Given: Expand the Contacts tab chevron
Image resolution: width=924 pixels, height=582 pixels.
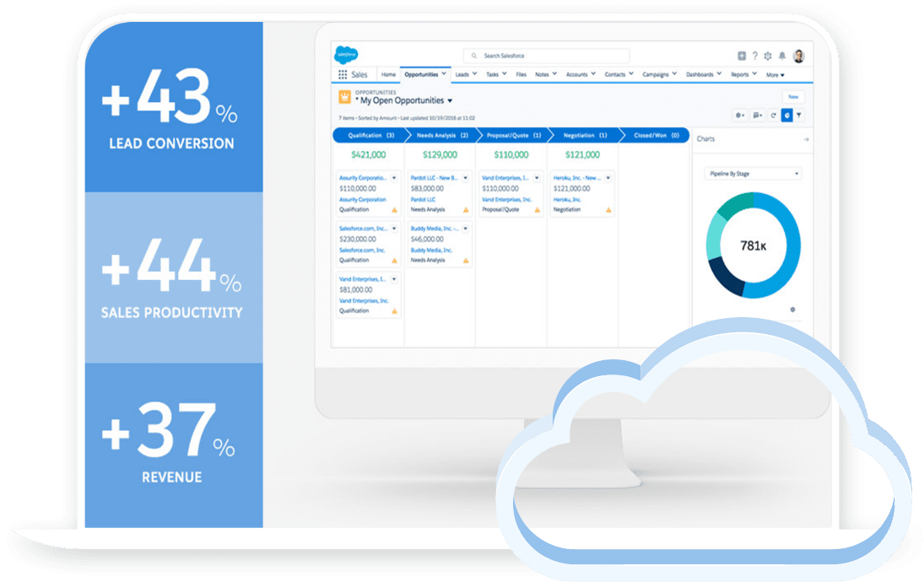Looking at the screenshot, I should 631,74.
